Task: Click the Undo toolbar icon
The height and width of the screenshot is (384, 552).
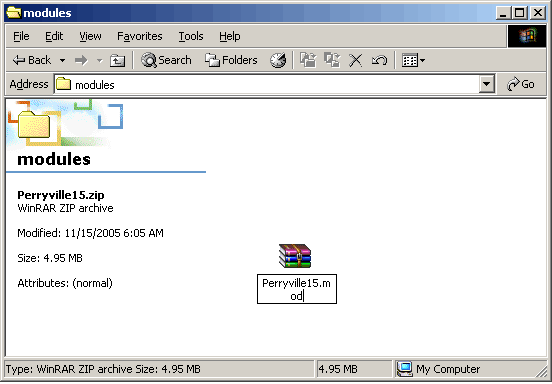Action: point(379,60)
